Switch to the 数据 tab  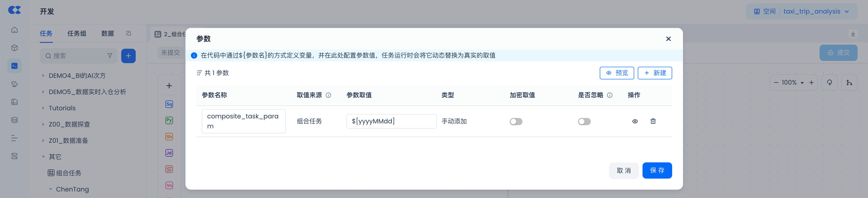click(x=107, y=34)
